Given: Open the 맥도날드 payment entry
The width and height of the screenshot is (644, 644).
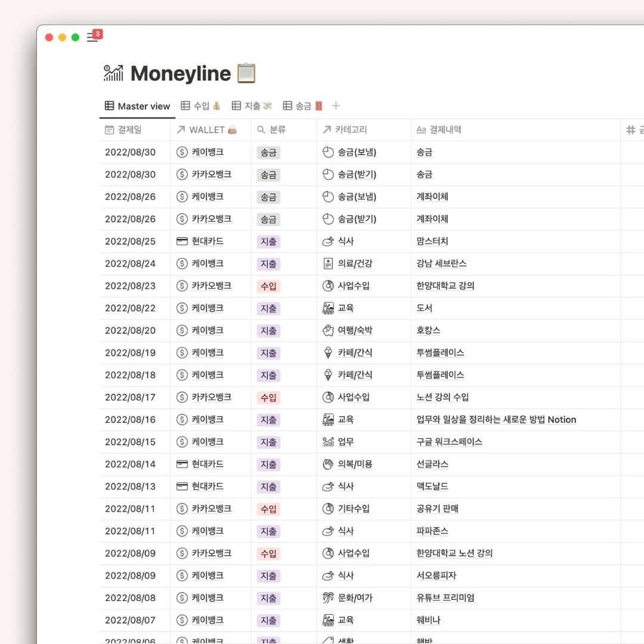Looking at the screenshot, I should click(432, 487).
